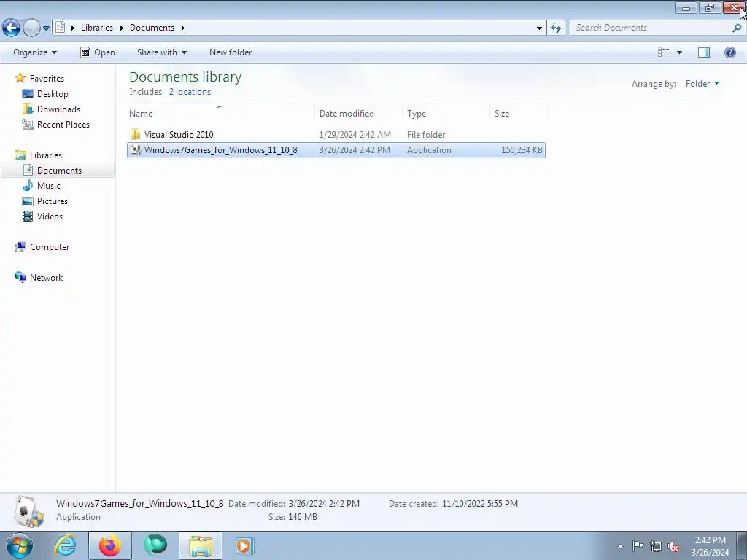Sort by Date modified column header
This screenshot has width=747, height=560.
tap(358, 113)
